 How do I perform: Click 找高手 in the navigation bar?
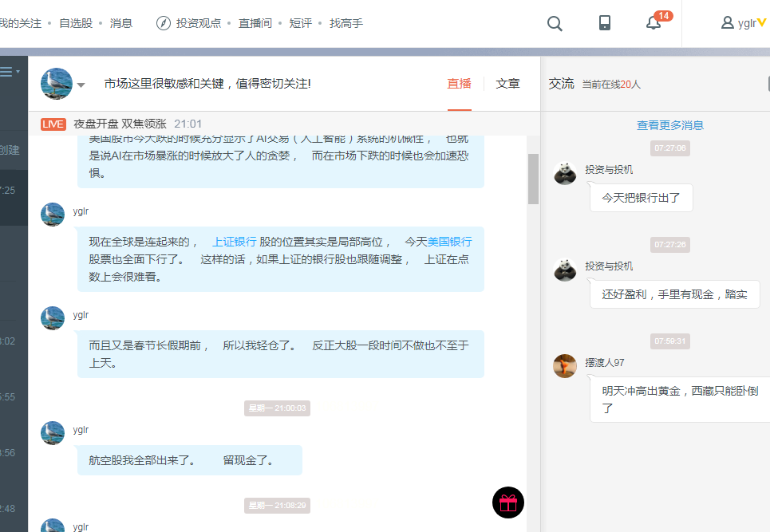click(x=345, y=23)
